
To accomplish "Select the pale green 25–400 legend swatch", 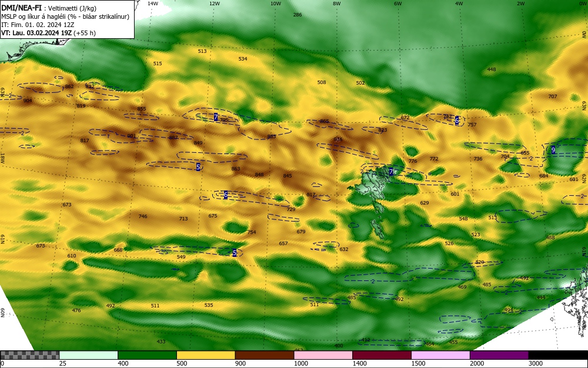I will click(x=89, y=355).
